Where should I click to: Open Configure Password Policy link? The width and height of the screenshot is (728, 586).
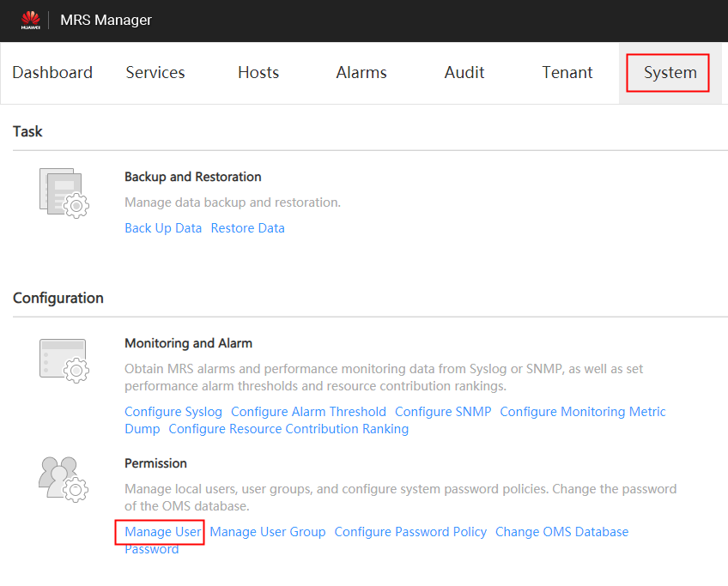point(410,532)
